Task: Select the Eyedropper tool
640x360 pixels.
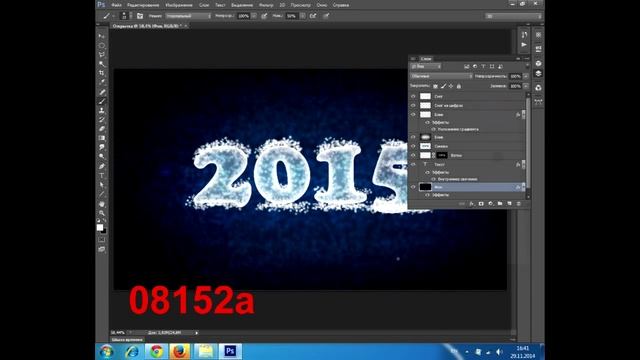Action: point(102,82)
